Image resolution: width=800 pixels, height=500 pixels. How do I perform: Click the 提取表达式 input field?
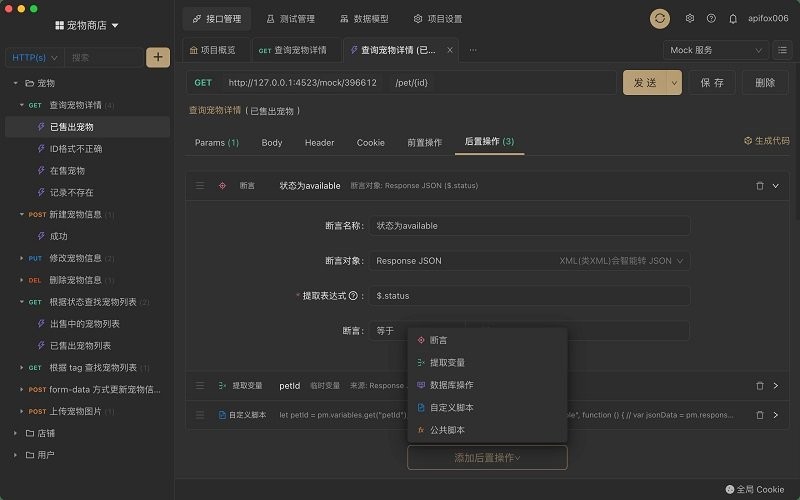point(529,296)
